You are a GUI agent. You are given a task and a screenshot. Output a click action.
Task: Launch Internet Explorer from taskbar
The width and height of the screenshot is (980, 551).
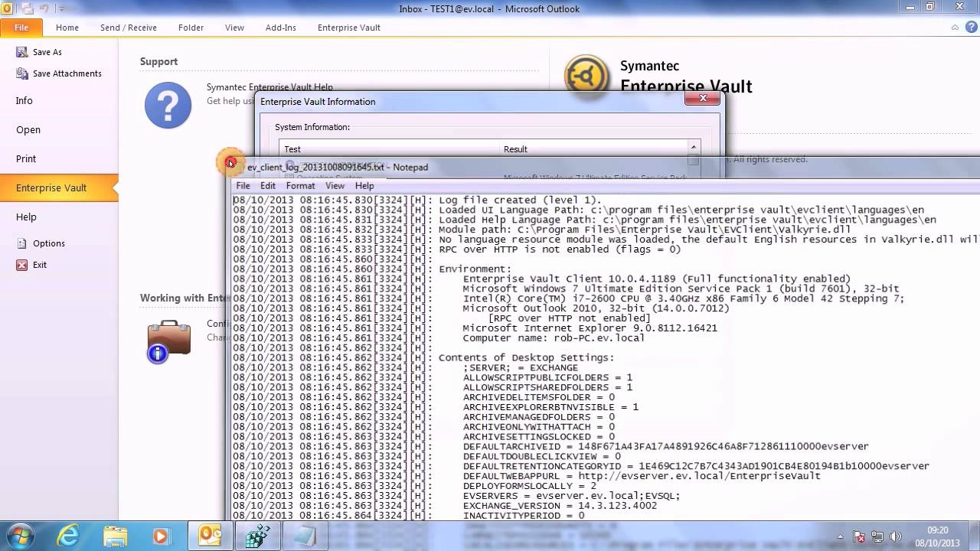click(x=68, y=536)
